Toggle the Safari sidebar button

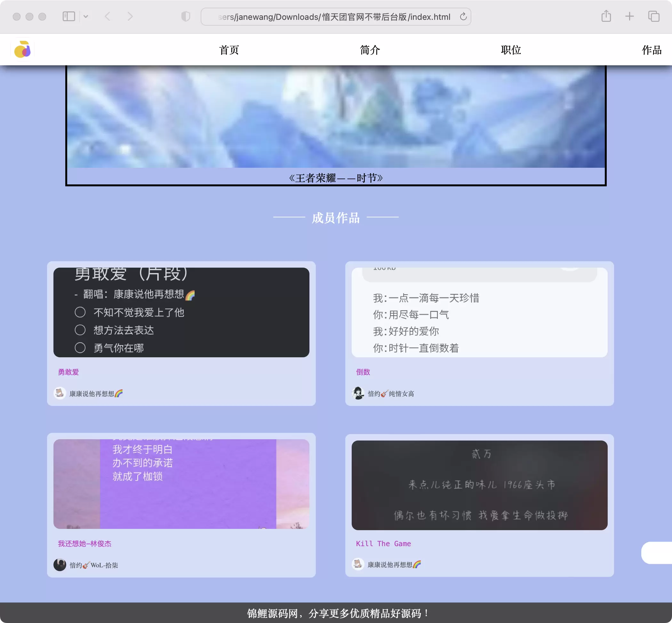(x=69, y=16)
